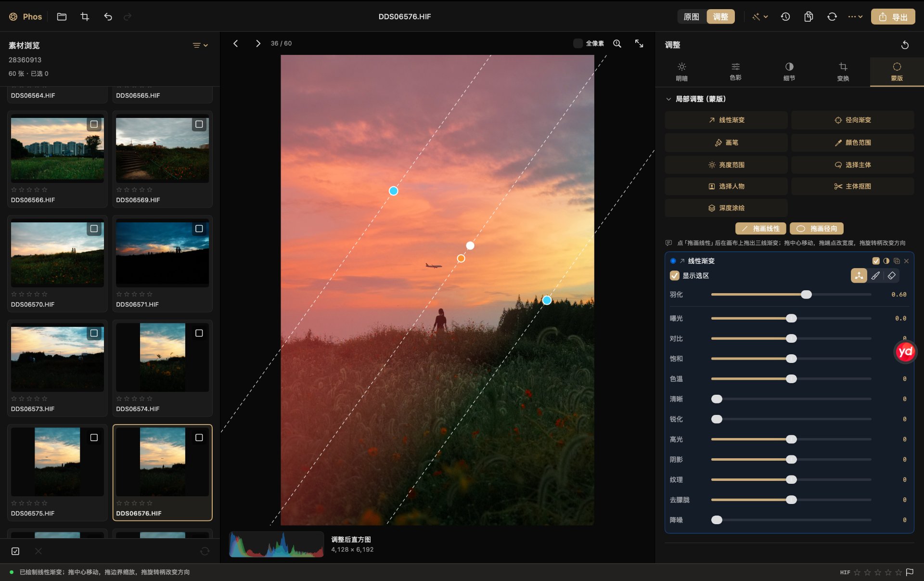
Task: Undo the last edit with undo arrow
Action: coord(108,17)
